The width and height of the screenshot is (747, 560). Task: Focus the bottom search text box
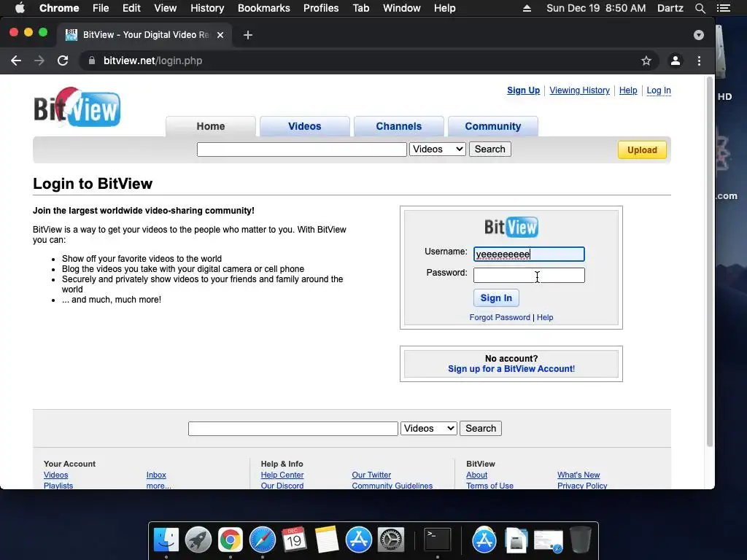[293, 428]
